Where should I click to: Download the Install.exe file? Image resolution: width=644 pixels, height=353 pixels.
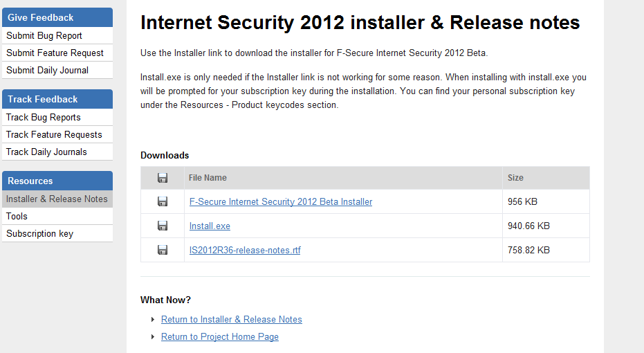(x=210, y=226)
